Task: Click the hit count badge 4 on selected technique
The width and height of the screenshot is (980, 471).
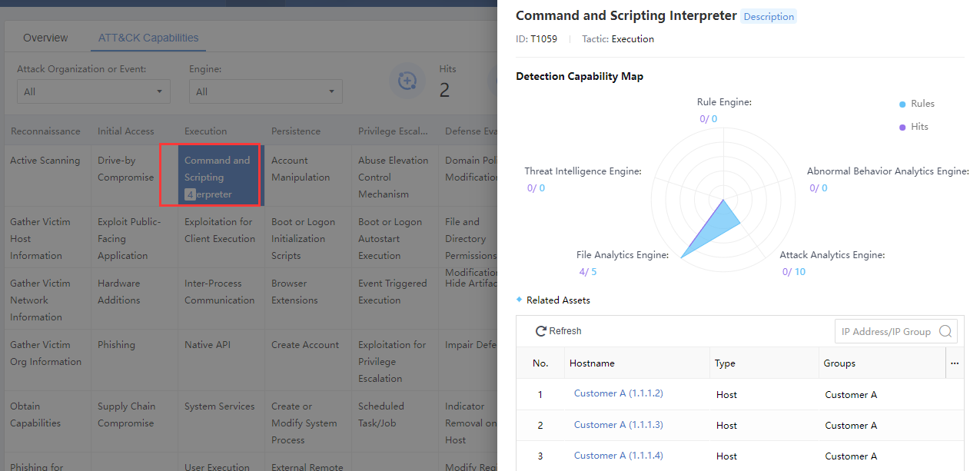Action: [x=190, y=195]
